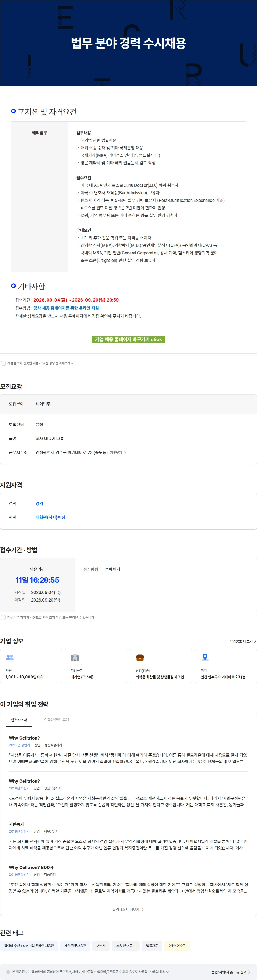Click the 홈페이지 application method link
257x980 pixels.
112,570
